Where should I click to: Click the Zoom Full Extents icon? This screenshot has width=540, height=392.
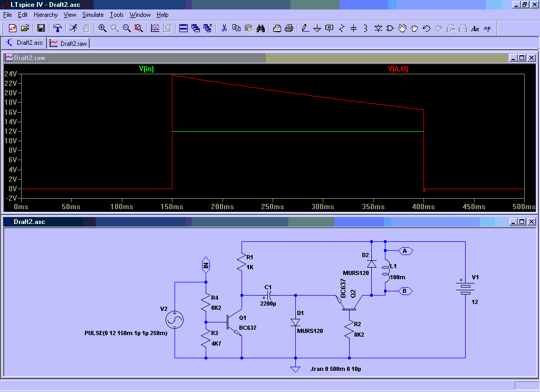139,28
